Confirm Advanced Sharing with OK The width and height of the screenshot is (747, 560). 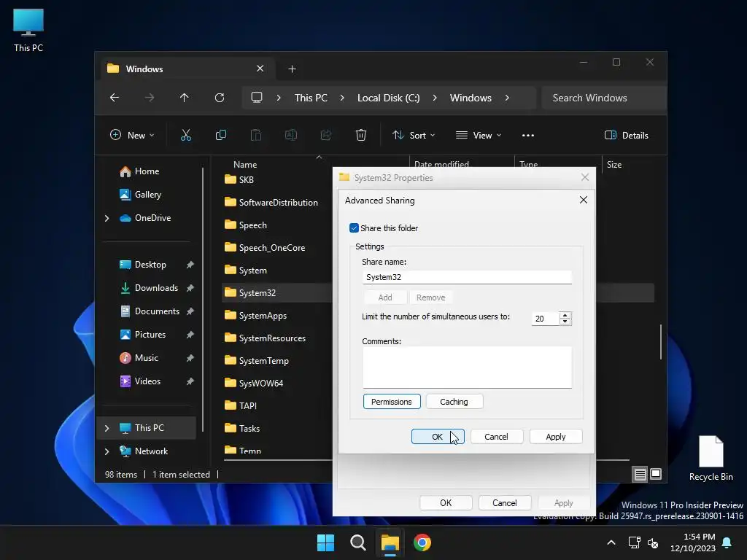438,437
